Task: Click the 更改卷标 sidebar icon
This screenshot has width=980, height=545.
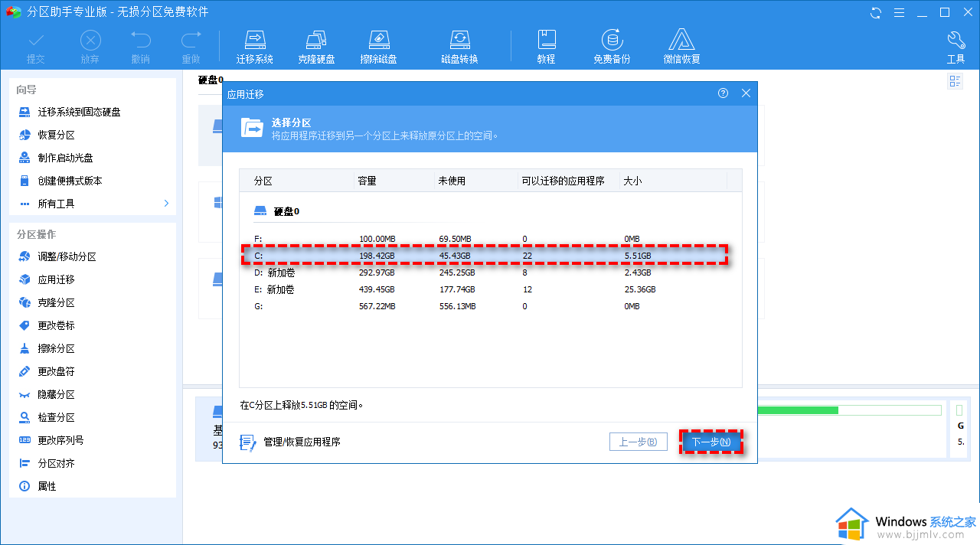Action: [x=24, y=326]
